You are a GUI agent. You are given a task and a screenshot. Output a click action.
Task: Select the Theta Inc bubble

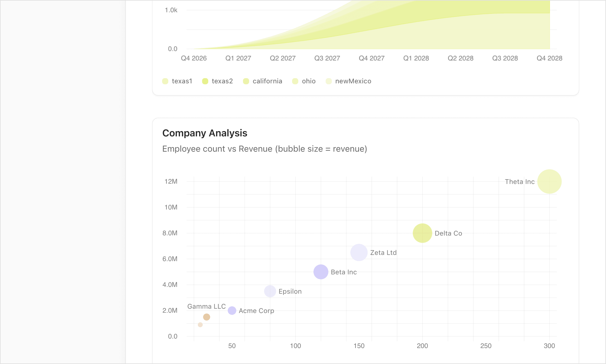point(549,182)
